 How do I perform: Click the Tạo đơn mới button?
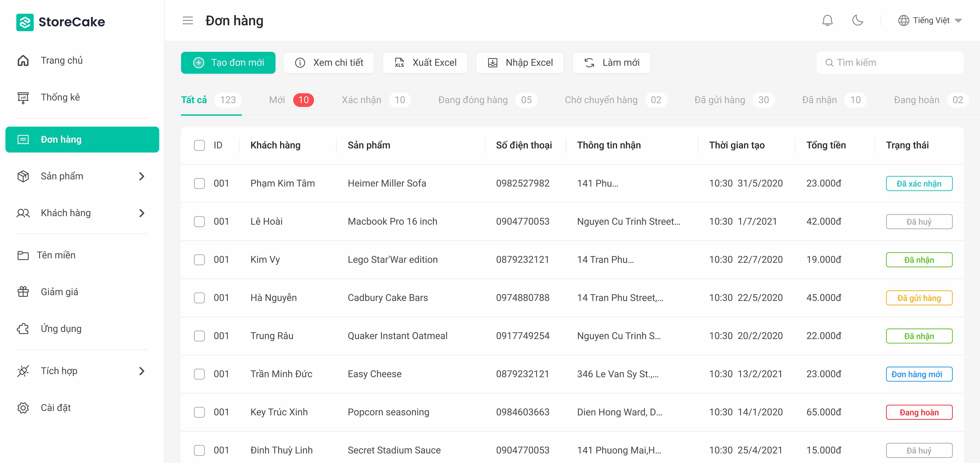[x=228, y=63]
